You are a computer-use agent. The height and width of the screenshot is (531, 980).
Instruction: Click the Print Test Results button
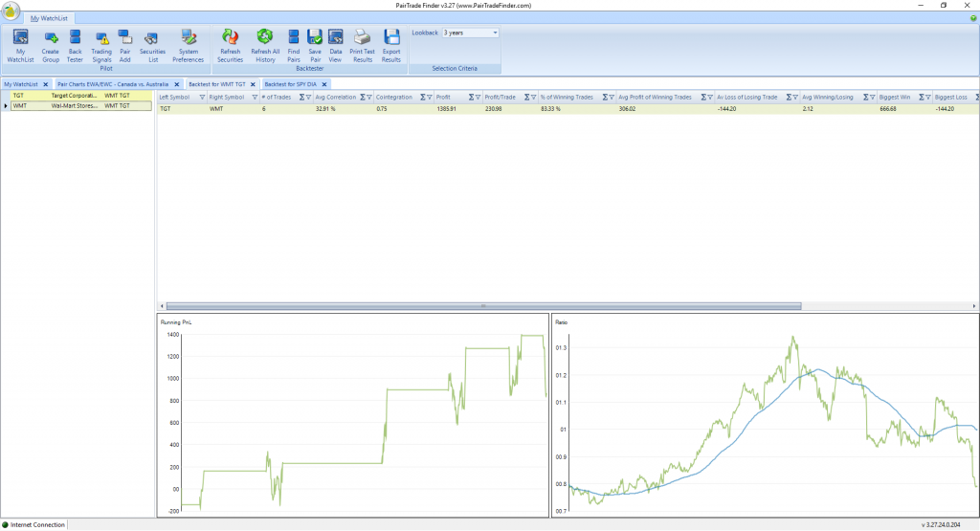pyautogui.click(x=362, y=44)
